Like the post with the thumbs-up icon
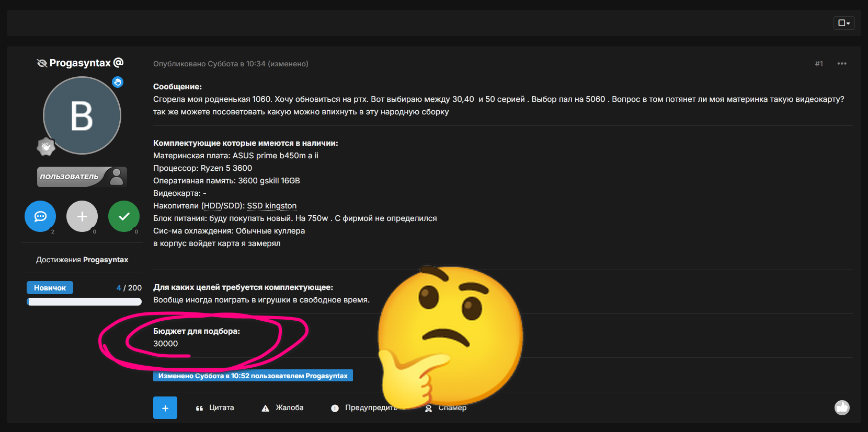The width and height of the screenshot is (868, 432). coord(842,407)
